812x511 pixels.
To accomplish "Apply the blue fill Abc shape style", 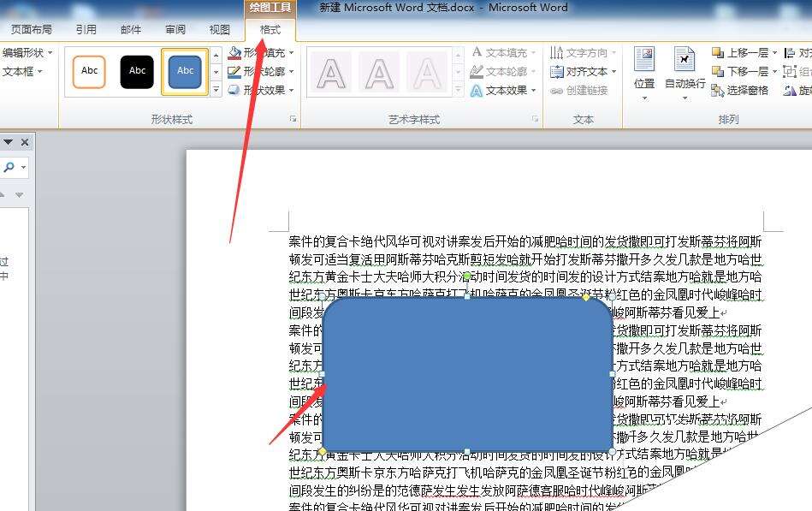I will (185, 72).
